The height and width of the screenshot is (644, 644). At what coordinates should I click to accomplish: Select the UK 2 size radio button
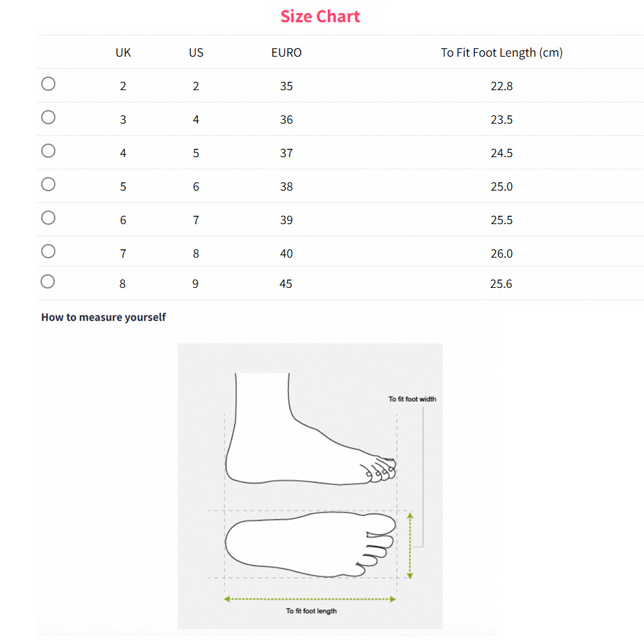point(48,84)
